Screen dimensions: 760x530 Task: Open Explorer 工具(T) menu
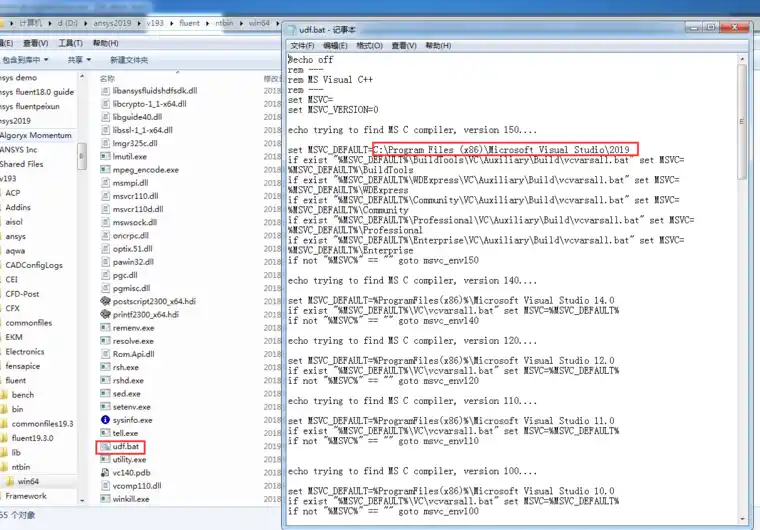[x=71, y=43]
